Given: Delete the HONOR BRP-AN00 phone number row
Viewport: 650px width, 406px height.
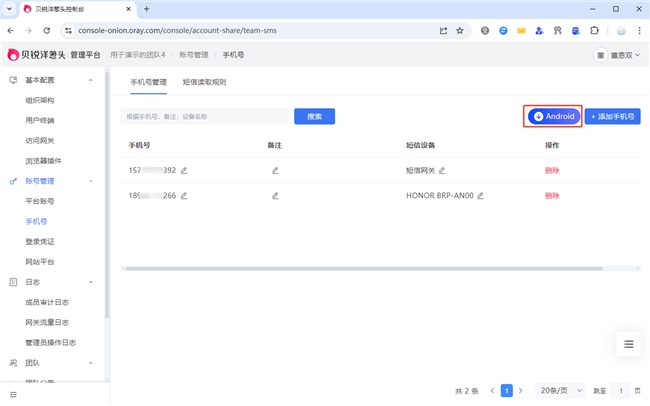Looking at the screenshot, I should pyautogui.click(x=552, y=195).
